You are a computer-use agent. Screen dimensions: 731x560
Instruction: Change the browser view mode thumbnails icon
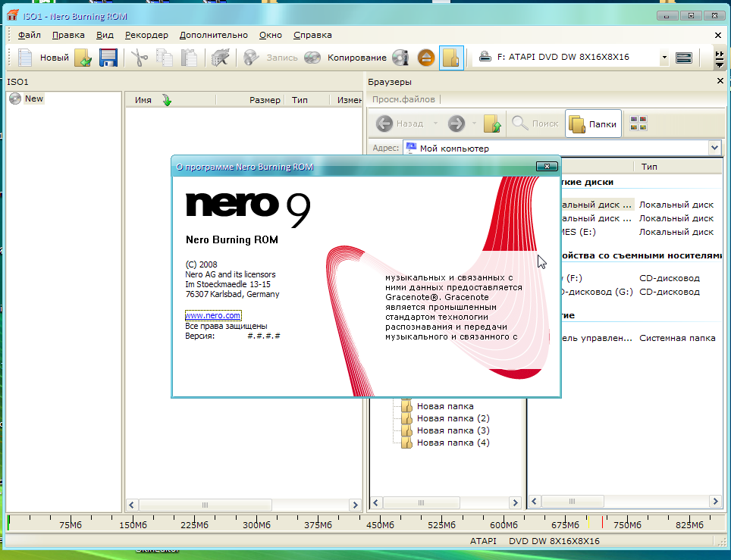638,124
